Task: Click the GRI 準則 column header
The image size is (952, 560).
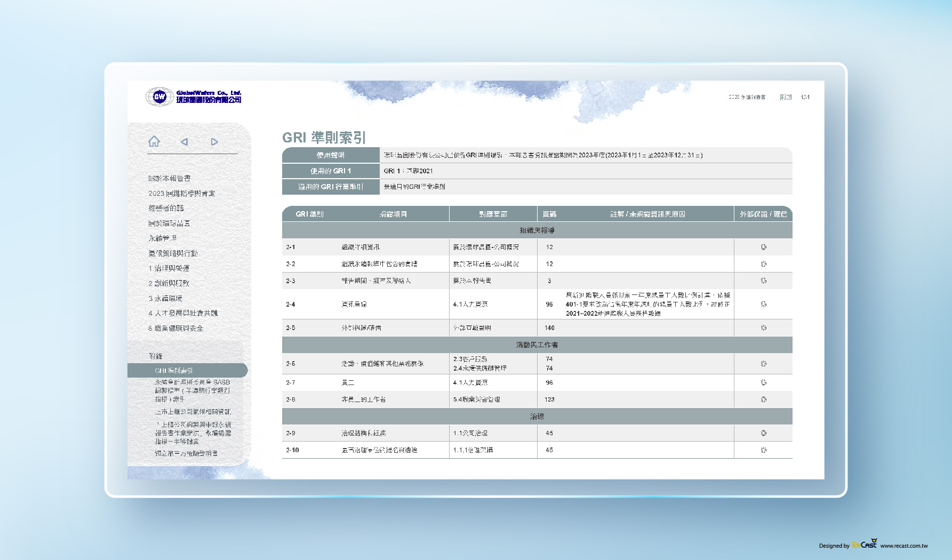Action: coord(310,214)
